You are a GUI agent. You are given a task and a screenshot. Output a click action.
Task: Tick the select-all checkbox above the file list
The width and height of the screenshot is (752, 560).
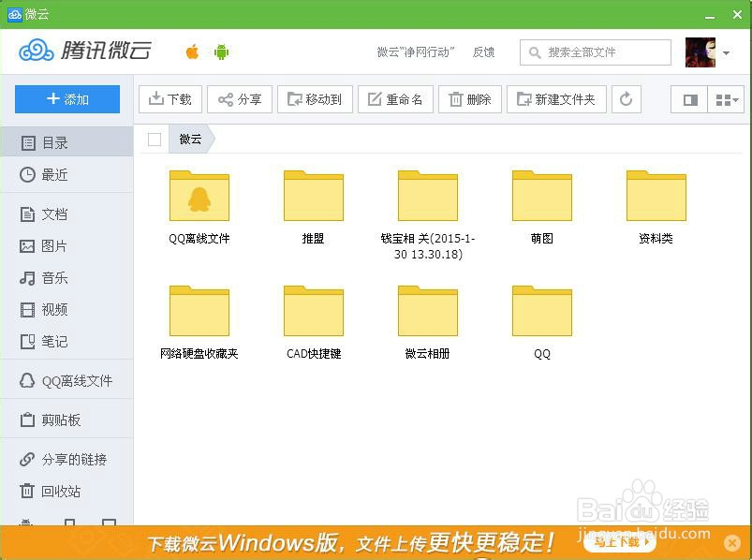(155, 137)
